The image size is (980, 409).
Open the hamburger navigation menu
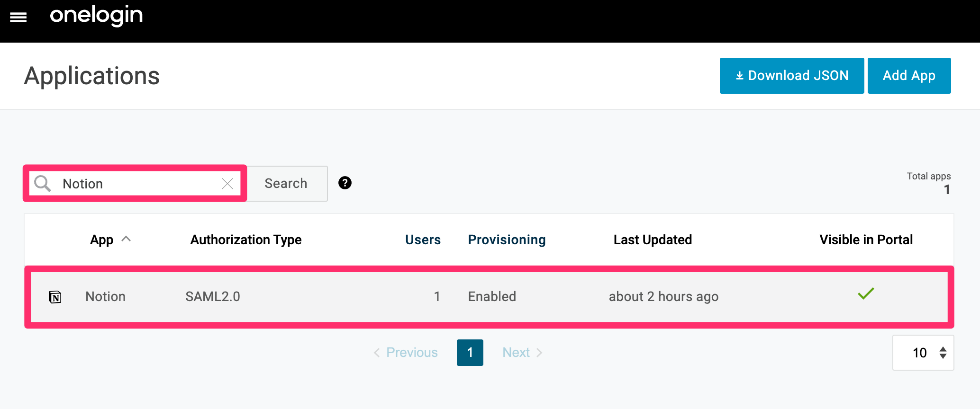pyautogui.click(x=18, y=18)
